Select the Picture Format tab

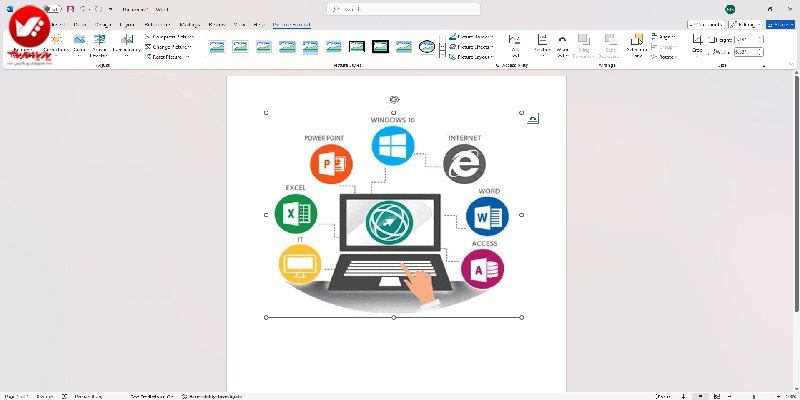[x=291, y=24]
